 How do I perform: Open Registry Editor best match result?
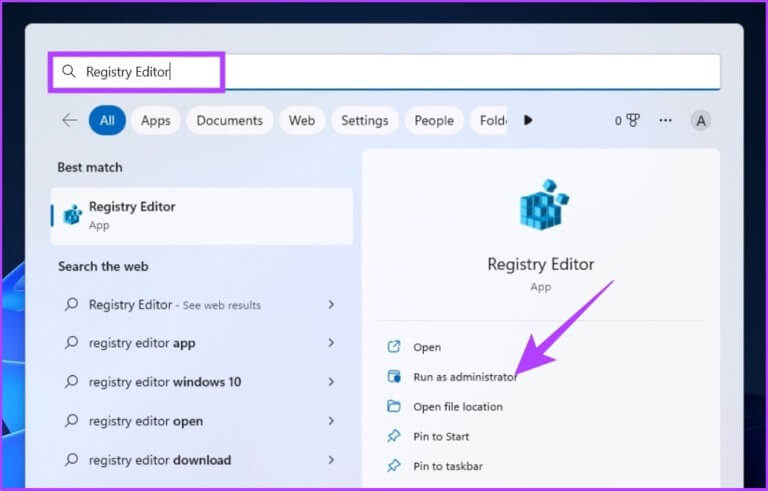coord(201,216)
